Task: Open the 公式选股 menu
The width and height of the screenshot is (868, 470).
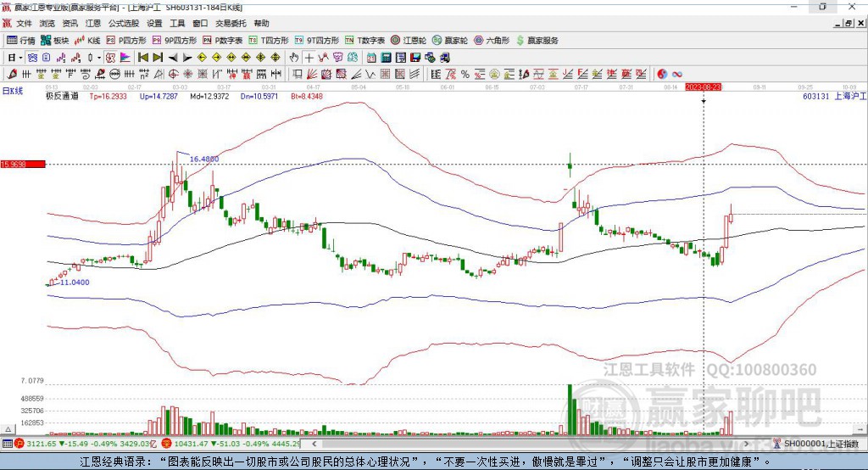Action: tap(124, 23)
